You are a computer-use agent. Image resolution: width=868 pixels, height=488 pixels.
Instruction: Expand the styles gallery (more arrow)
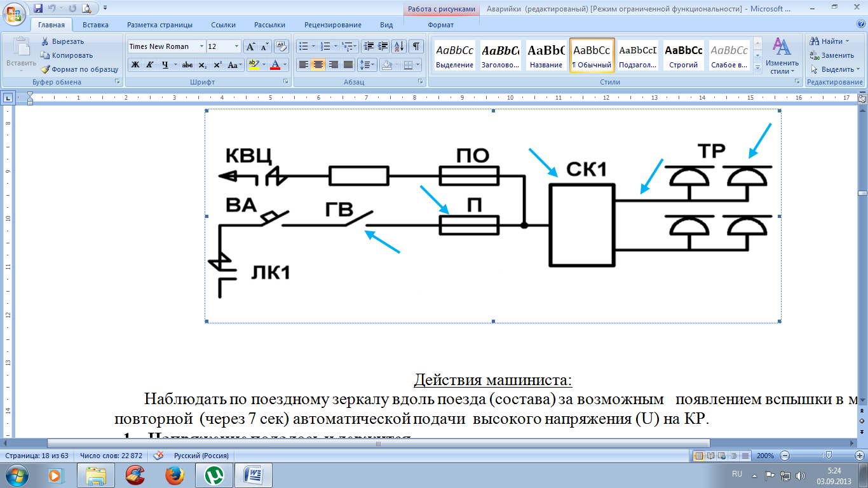coord(757,69)
